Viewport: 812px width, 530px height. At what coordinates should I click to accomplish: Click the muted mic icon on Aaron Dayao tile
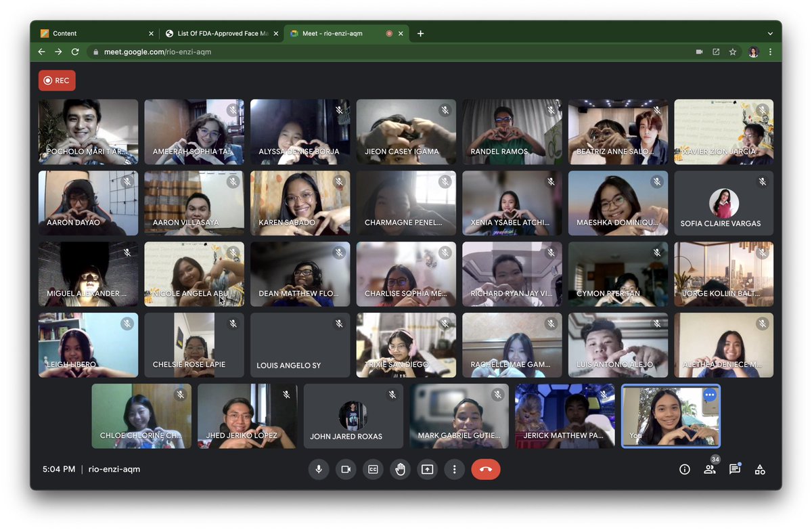pos(127,181)
